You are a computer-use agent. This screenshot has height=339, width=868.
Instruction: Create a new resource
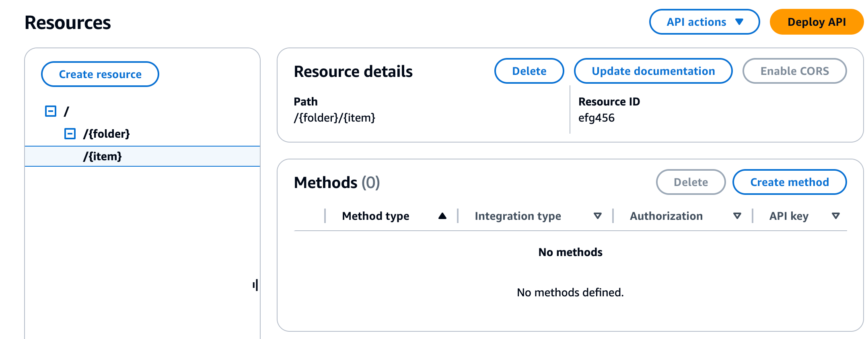tap(100, 74)
